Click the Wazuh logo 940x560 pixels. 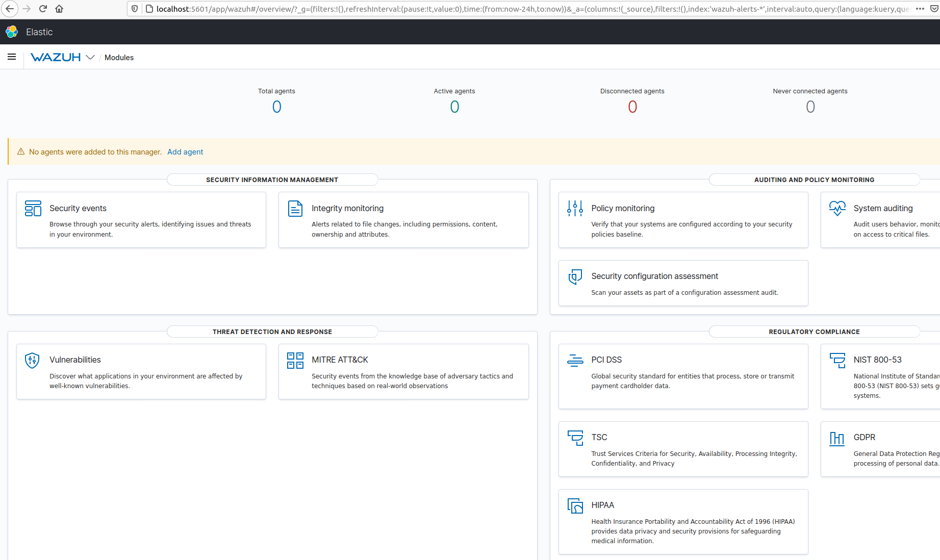[x=56, y=57]
